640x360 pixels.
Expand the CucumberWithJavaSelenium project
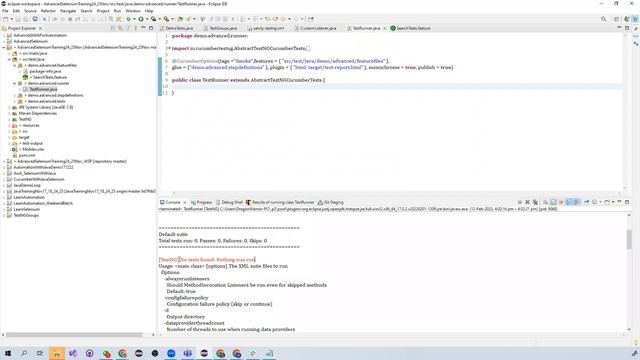(4, 179)
